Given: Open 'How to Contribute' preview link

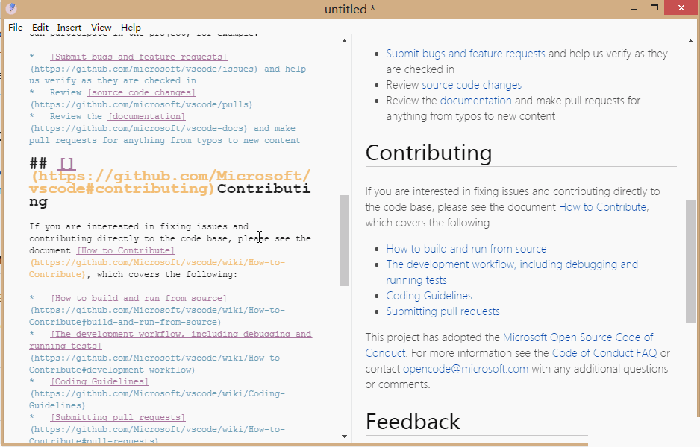Looking at the screenshot, I should point(603,207).
